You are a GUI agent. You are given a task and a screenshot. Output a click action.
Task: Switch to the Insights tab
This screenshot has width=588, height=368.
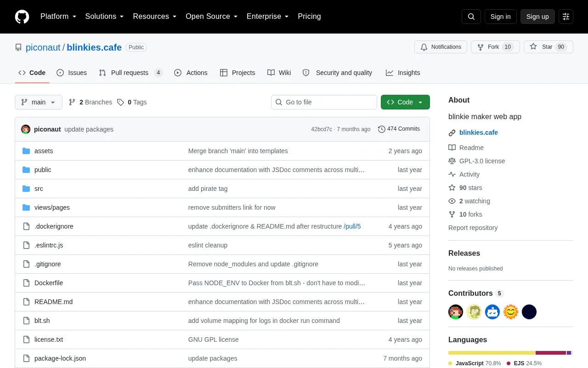click(403, 73)
